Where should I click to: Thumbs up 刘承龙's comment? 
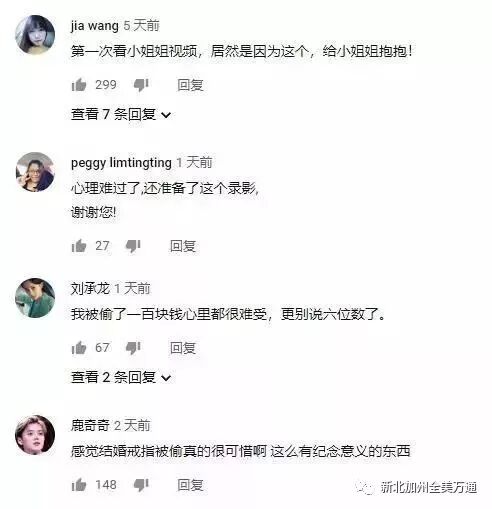[79, 348]
